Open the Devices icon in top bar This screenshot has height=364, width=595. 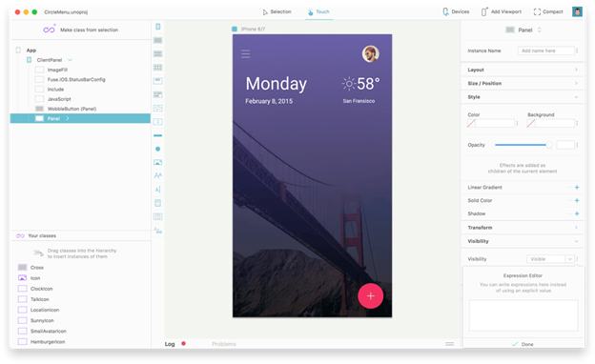tap(445, 11)
